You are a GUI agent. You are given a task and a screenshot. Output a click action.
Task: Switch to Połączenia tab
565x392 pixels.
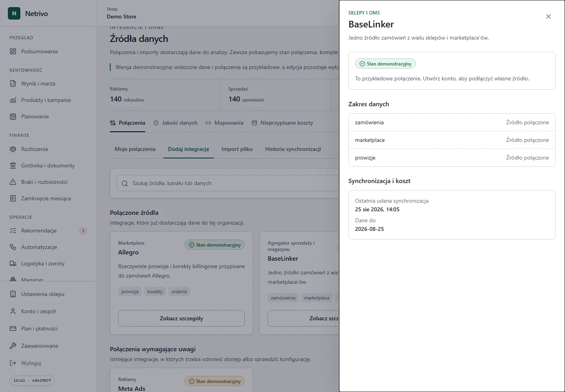[128, 123]
